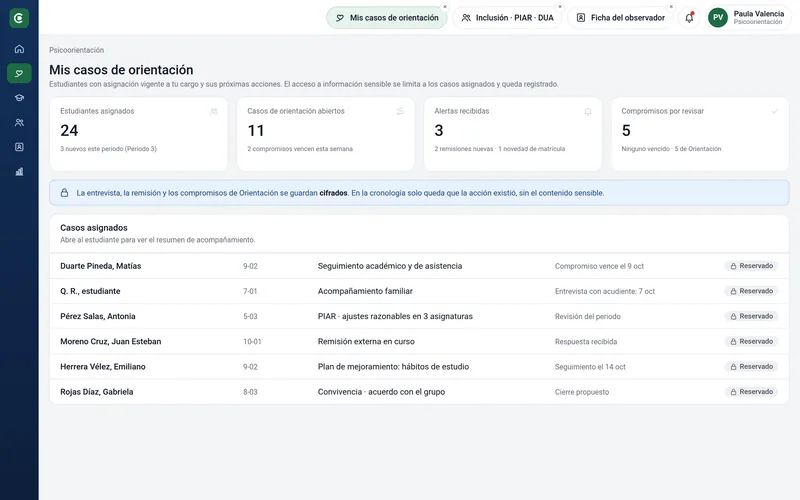This screenshot has width=800, height=500.
Task: Click Cierre propuesto status
Action: (582, 392)
